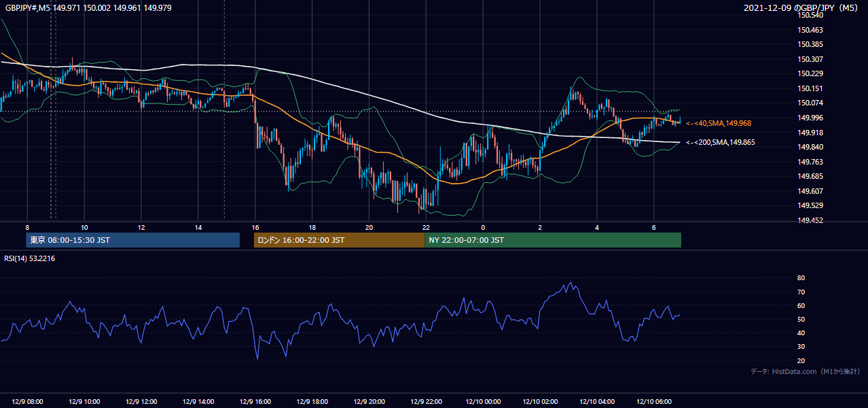Click price level 150.307 on the axis
This screenshot has width=868, height=408.
coord(810,59)
